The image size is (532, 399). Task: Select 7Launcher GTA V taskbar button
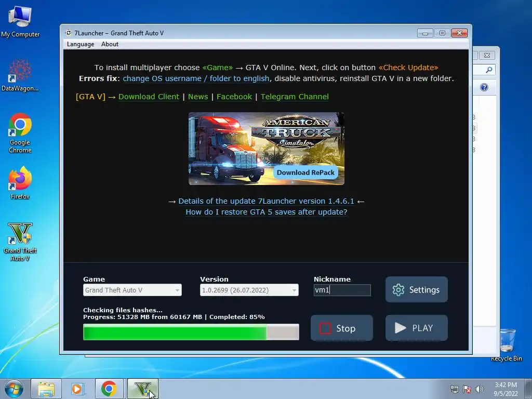pyautogui.click(x=143, y=389)
